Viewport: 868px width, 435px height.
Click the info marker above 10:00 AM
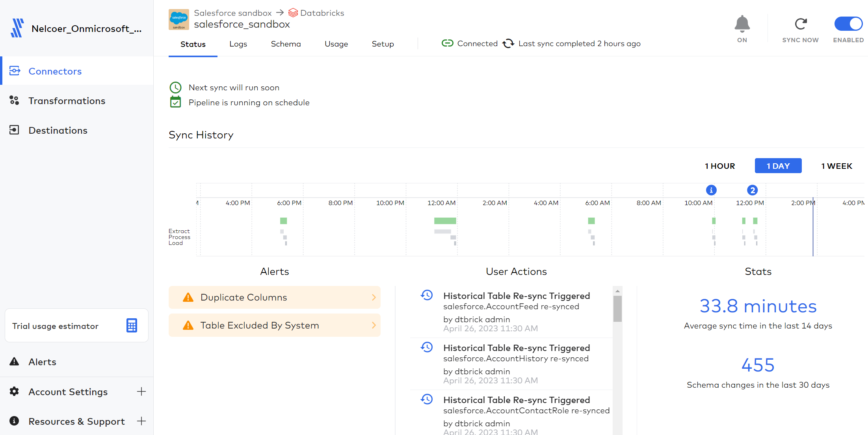pyautogui.click(x=711, y=190)
